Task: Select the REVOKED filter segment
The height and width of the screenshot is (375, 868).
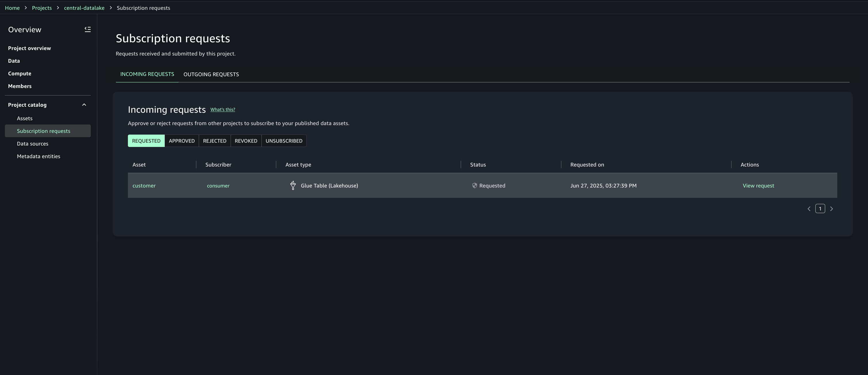Action: pos(246,141)
